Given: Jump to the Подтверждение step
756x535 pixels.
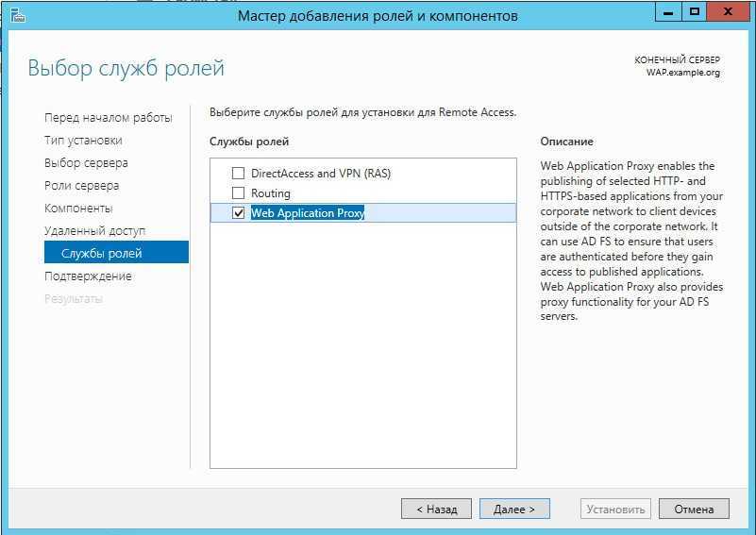Looking at the screenshot, I should 88,276.
